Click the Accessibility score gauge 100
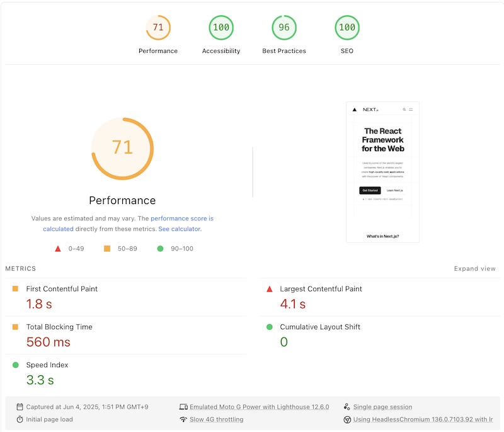Screen dimensions: 504x432 pos(221,28)
